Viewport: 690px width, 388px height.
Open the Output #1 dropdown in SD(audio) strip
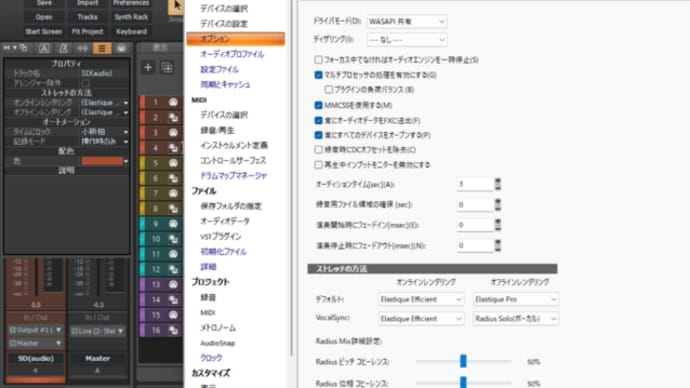pyautogui.click(x=36, y=330)
